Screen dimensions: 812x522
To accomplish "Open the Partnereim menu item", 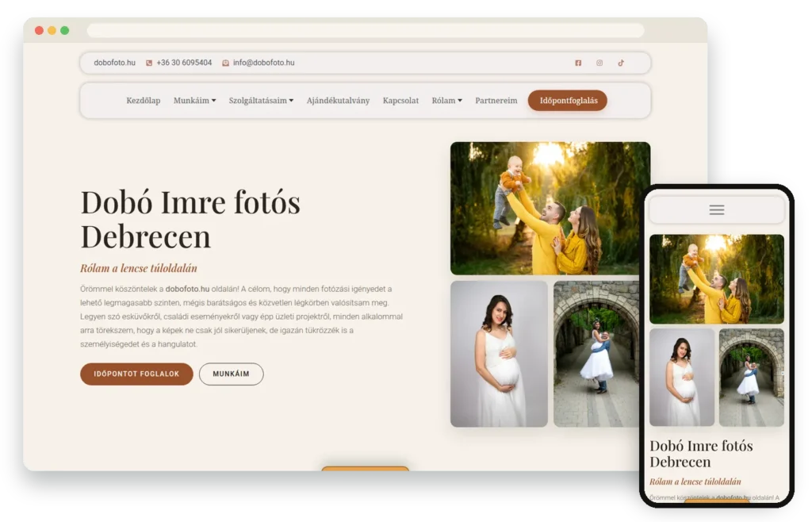I will [x=496, y=101].
